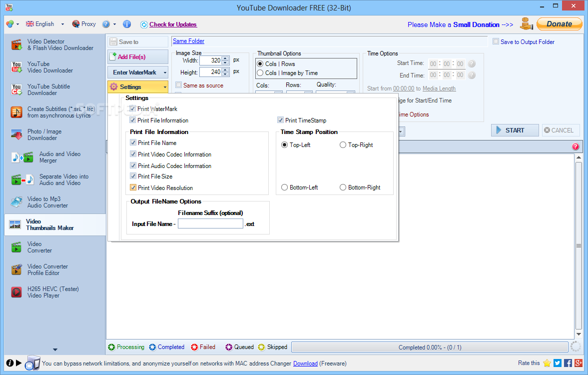Select Top-Right timestamp position

click(343, 145)
